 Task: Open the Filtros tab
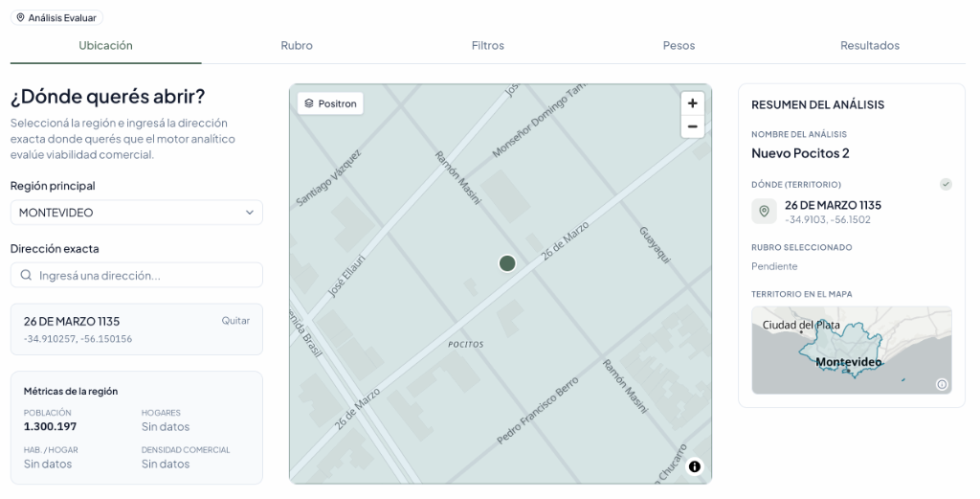point(487,46)
